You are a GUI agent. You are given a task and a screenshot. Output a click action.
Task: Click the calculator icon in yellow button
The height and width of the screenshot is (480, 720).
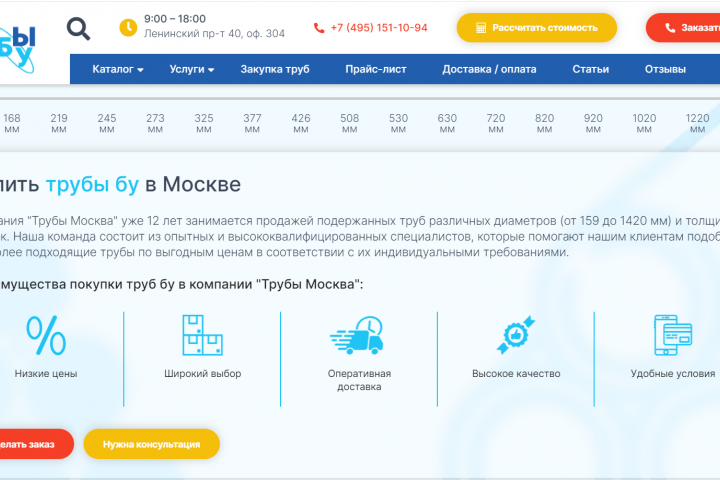(x=481, y=28)
